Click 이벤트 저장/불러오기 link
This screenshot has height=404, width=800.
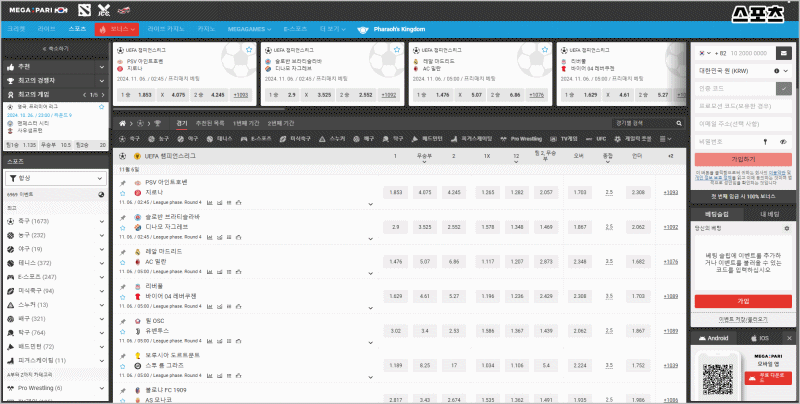pos(743,320)
